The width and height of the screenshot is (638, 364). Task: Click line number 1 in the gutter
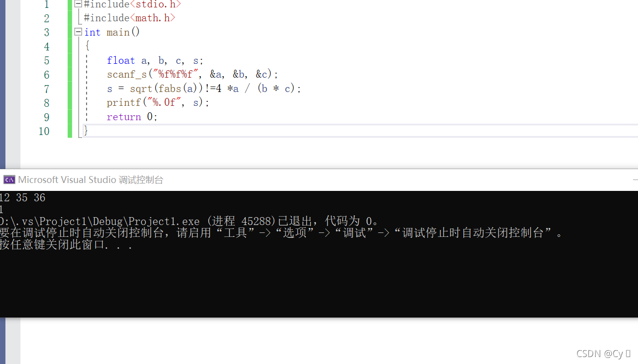click(x=46, y=4)
